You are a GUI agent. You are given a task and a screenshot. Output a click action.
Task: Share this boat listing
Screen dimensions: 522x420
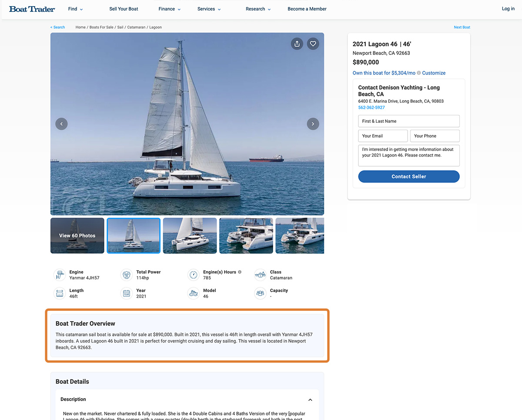click(297, 44)
